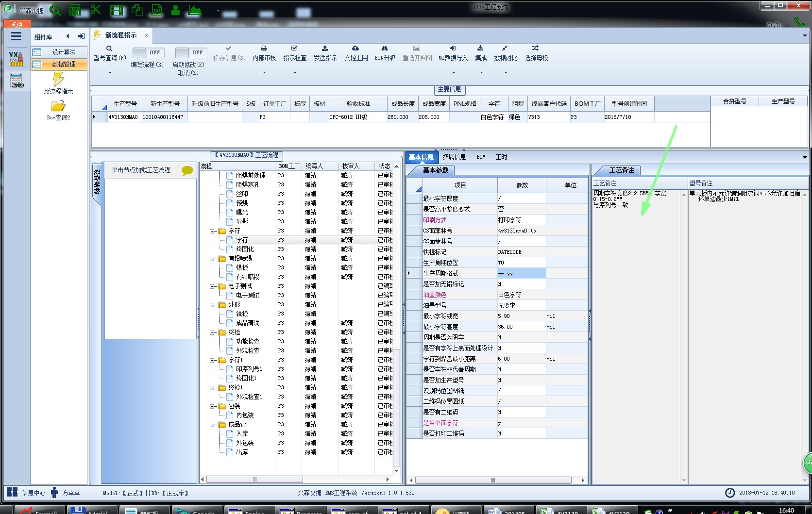Switch to 拓展信息 tab
Image resolution: width=812 pixels, height=514 pixels.
pos(454,157)
